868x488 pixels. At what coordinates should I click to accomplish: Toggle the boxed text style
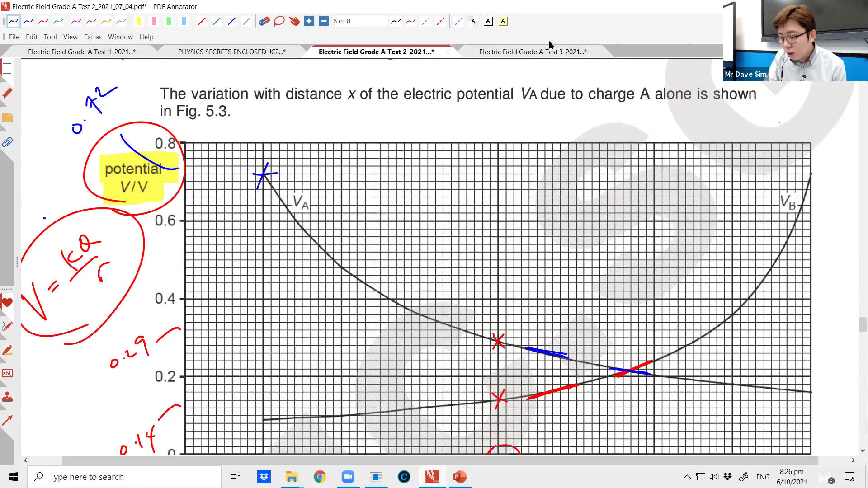(x=488, y=21)
